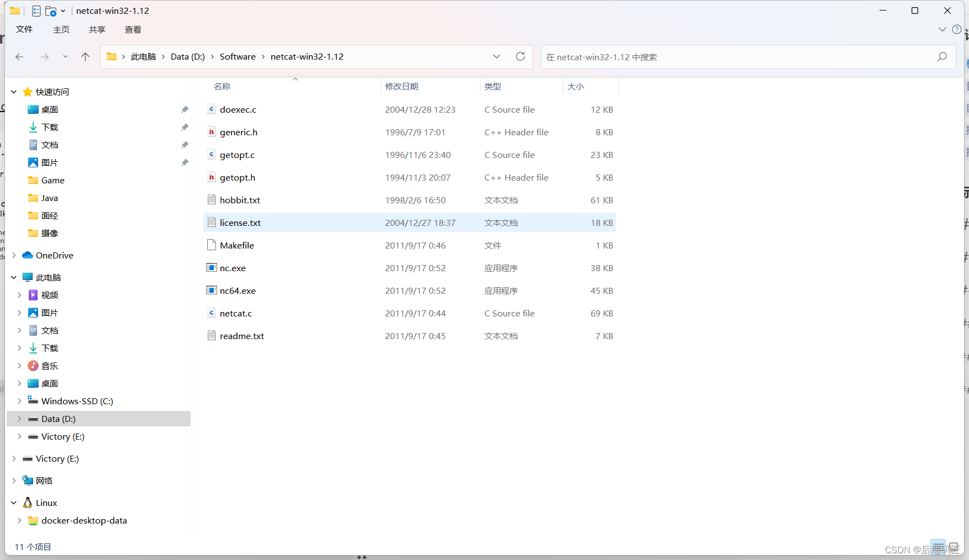969x560 pixels.
Task: Select the nc64.exe file name
Action: click(238, 290)
